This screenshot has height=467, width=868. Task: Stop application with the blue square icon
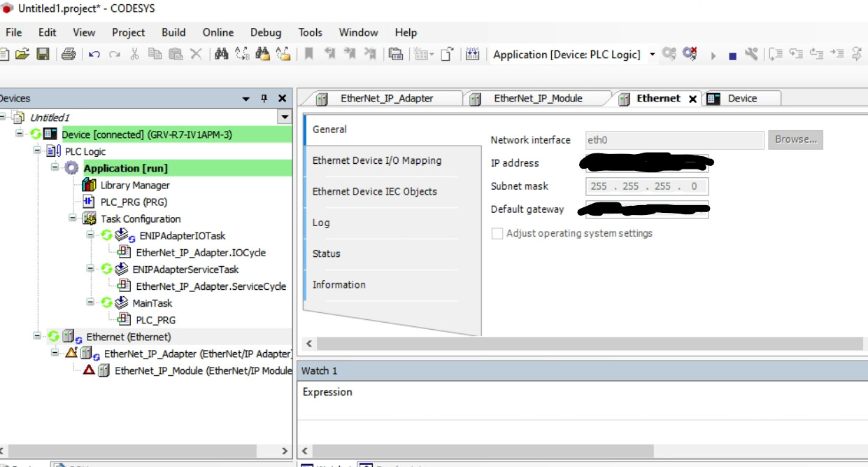point(732,56)
